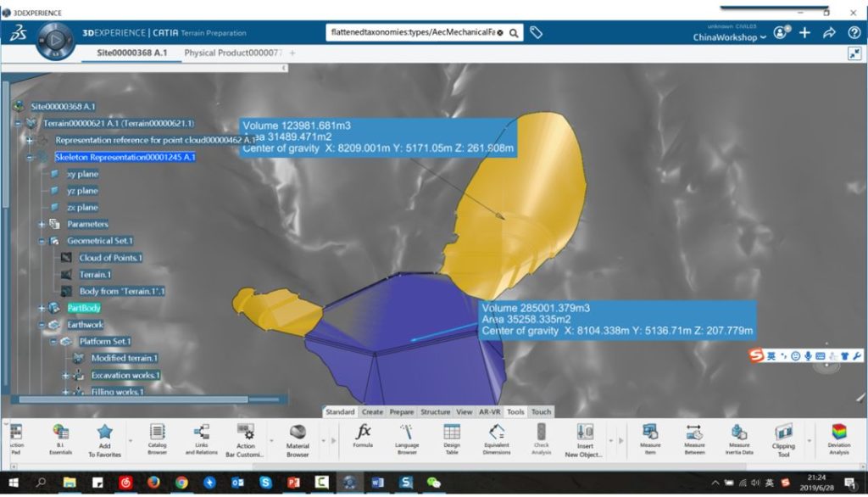Expand the Earthwork node
This screenshot has width=868, height=497.
coord(40,324)
